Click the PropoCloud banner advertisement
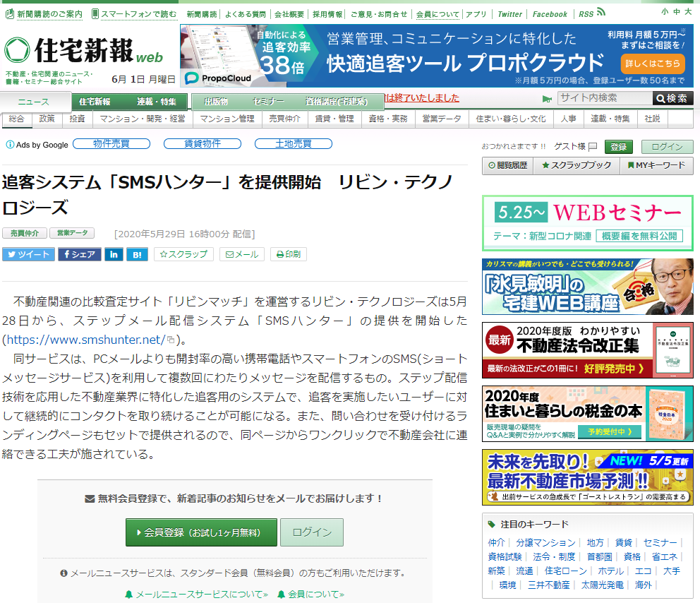Image resolution: width=700 pixels, height=603 pixels. click(437, 56)
